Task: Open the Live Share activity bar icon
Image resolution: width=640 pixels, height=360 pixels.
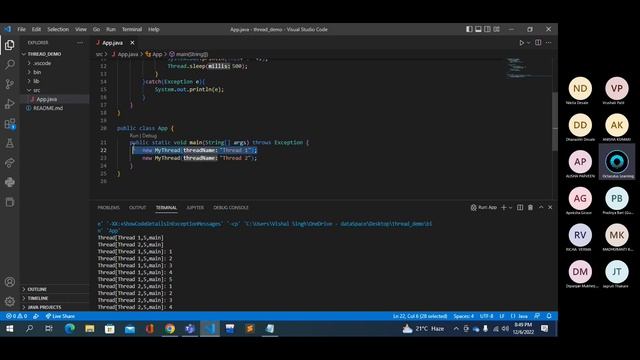Action: [10, 163]
